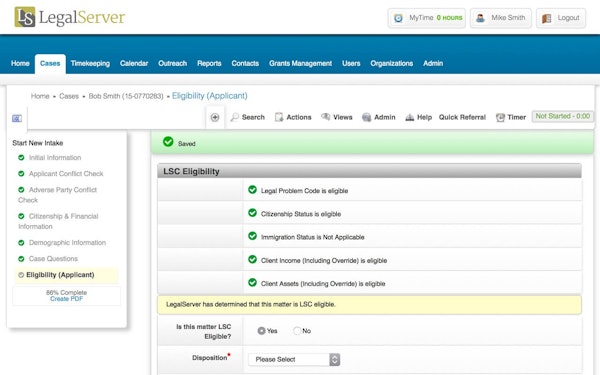
Task: Select the Eligibility (Applicant) step
Action: (x=60, y=275)
